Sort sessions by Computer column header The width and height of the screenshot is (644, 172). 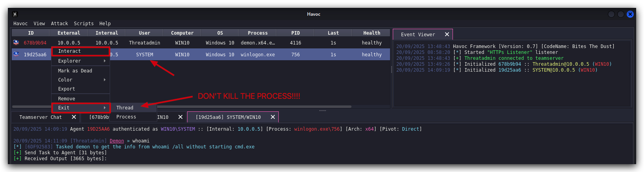point(182,33)
